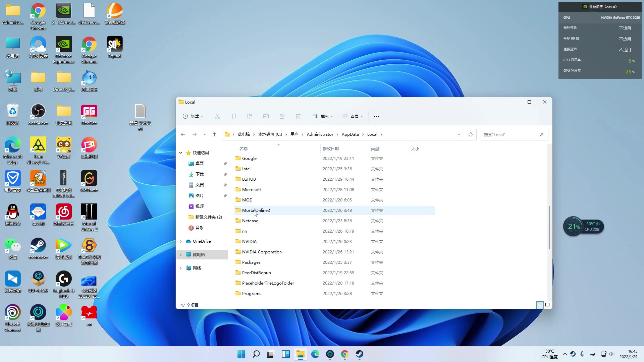Open taskbar Search magnifier

pyautogui.click(x=256, y=354)
